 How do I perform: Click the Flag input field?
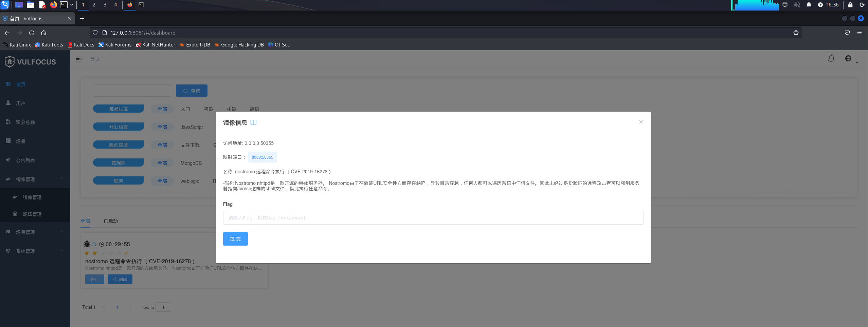pyautogui.click(x=433, y=217)
